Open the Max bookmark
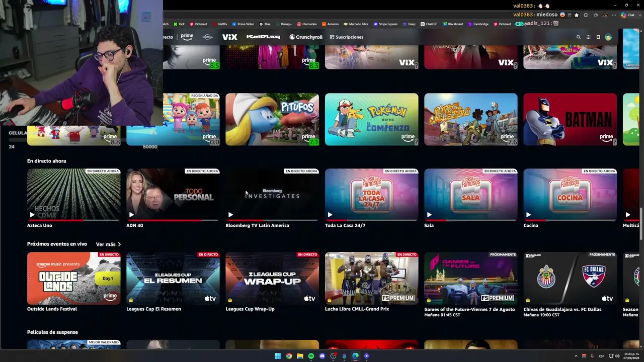This screenshot has height=362, width=644. [x=265, y=24]
